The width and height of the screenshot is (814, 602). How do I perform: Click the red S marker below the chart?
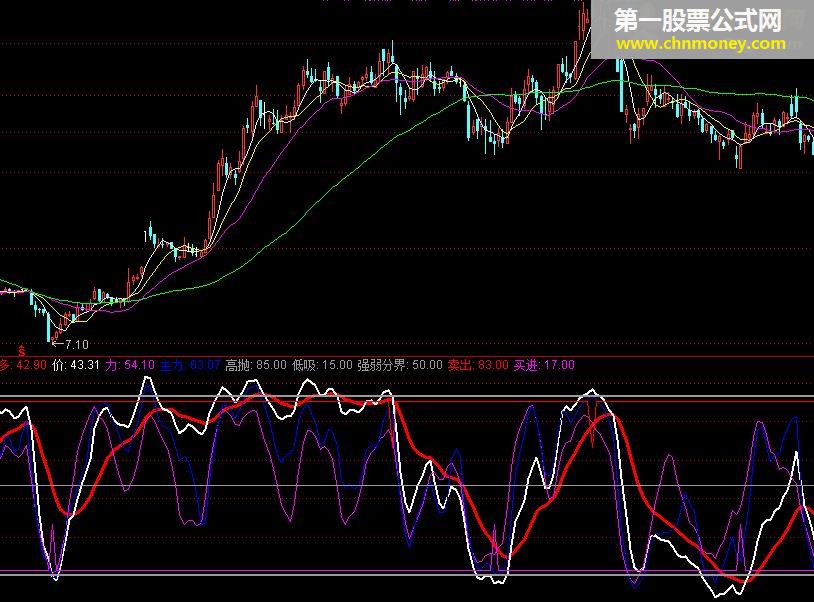(x=22, y=351)
